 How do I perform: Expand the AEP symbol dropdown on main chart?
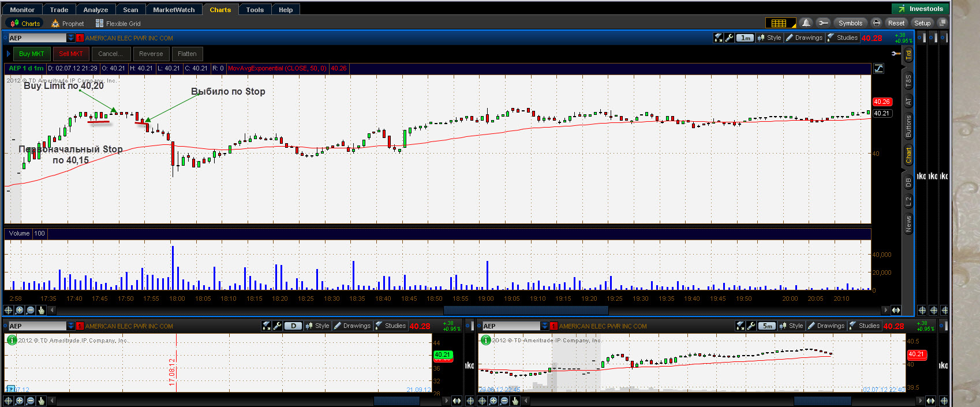coord(70,38)
